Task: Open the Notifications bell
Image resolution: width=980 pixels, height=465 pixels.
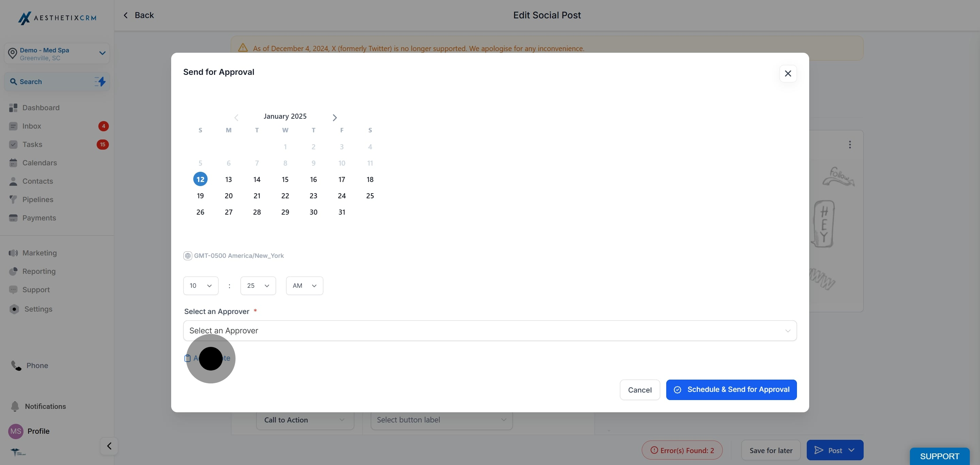Action: pos(15,406)
